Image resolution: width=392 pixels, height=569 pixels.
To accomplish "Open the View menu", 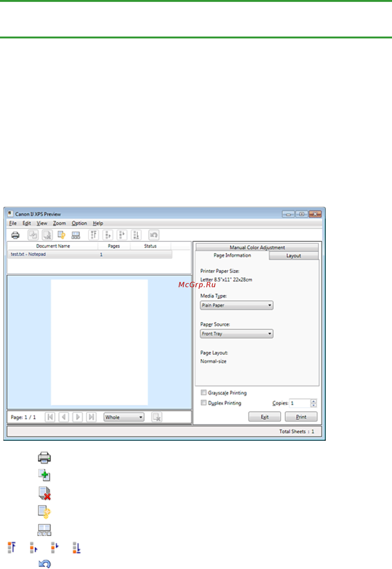I will pyautogui.click(x=42, y=223).
